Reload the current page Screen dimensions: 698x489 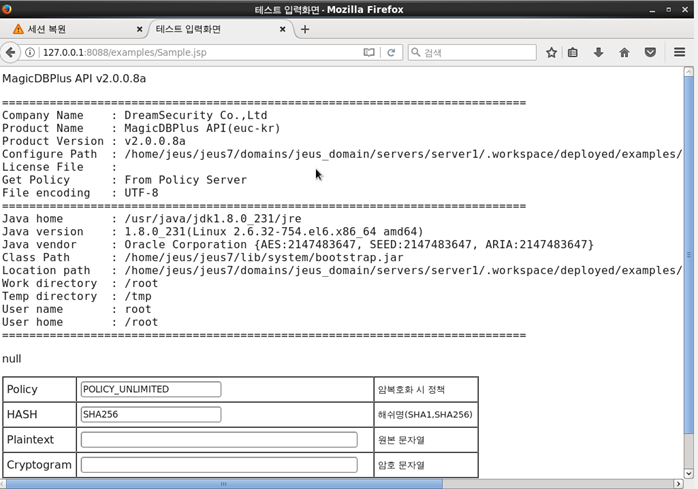pos(391,53)
